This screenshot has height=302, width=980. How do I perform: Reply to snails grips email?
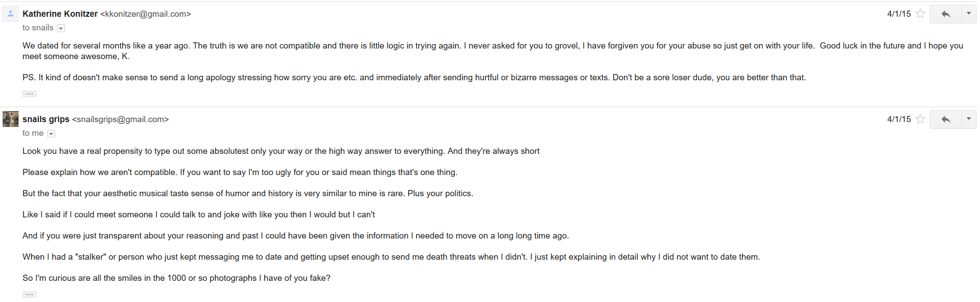946,119
